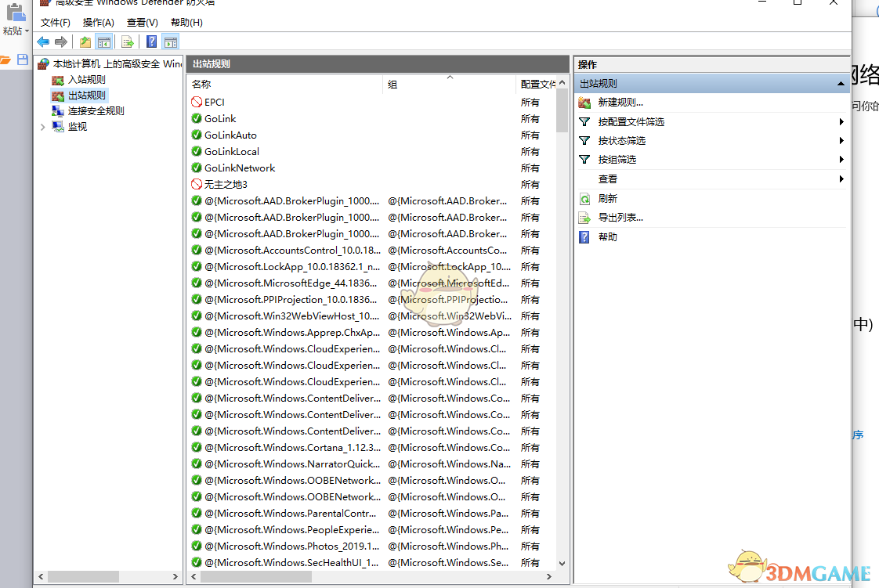Image resolution: width=879 pixels, height=588 pixels.
Task: Sort by the 配置文件 column header
Action: [x=536, y=84]
